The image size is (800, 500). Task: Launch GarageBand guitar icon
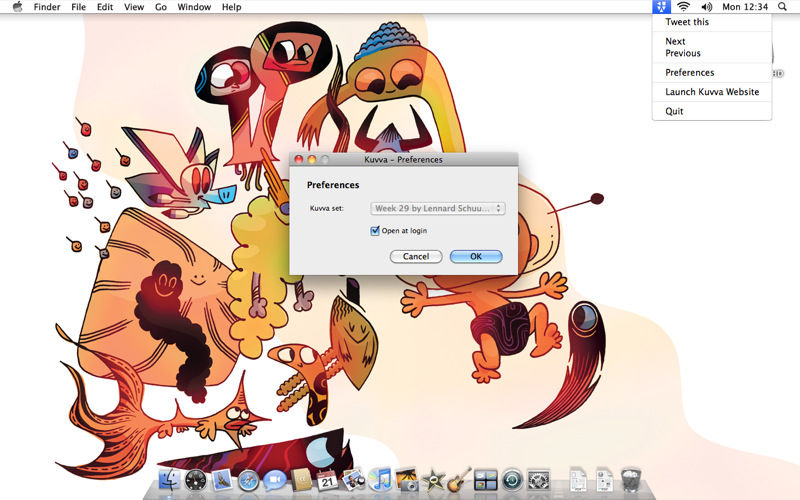pos(459,480)
